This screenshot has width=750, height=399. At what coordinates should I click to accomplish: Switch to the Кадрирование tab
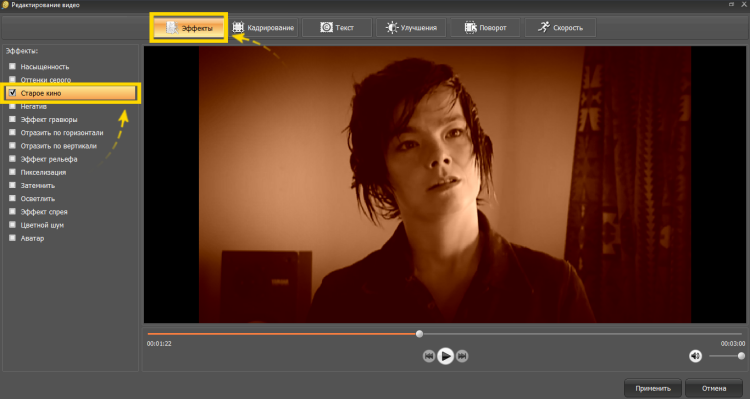tap(263, 28)
